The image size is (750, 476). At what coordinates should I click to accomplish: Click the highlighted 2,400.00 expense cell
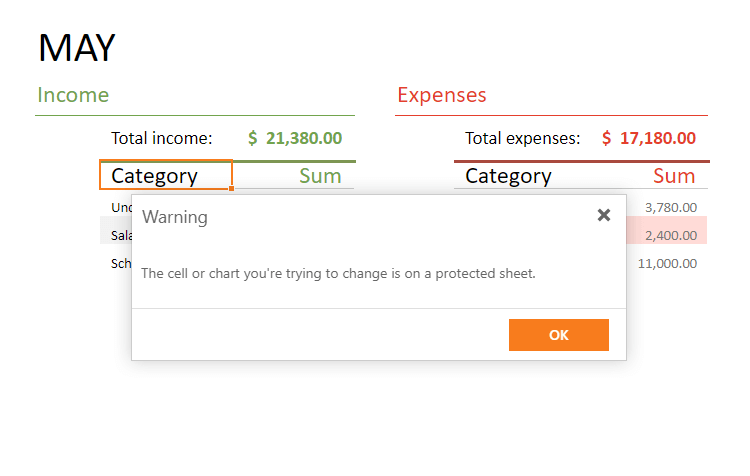pos(670,235)
